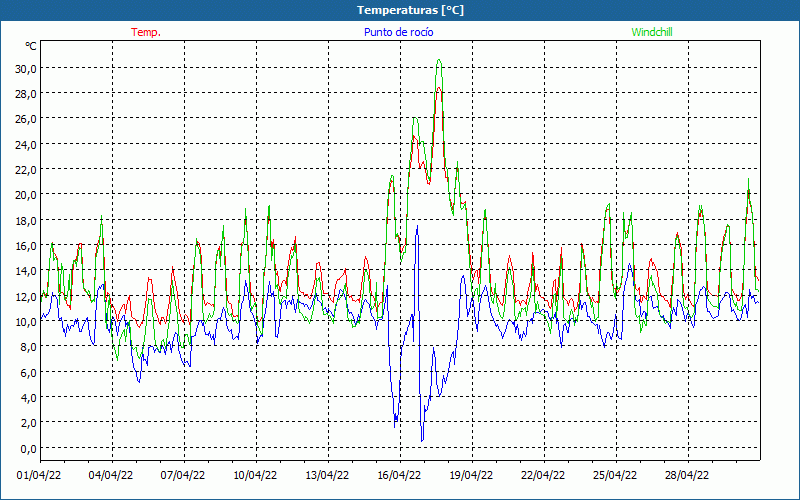Click the 6,0 y-axis value
Screen dimensions: 800x500
[x=28, y=372]
